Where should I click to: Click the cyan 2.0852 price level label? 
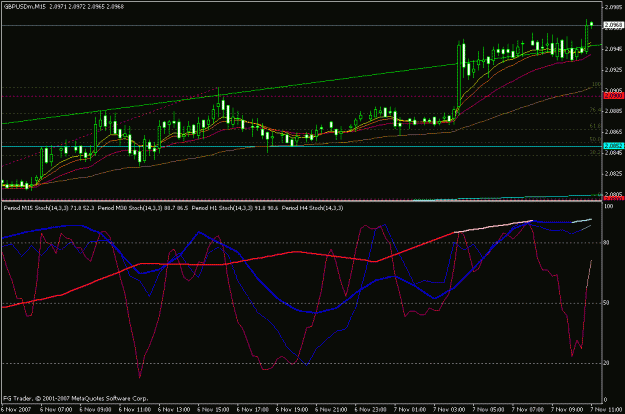coord(613,146)
